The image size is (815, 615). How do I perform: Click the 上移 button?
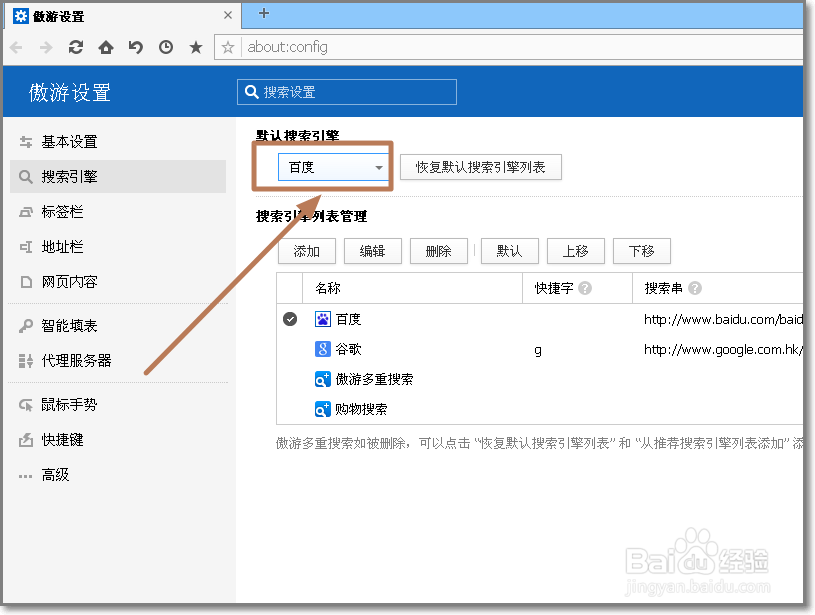point(576,251)
